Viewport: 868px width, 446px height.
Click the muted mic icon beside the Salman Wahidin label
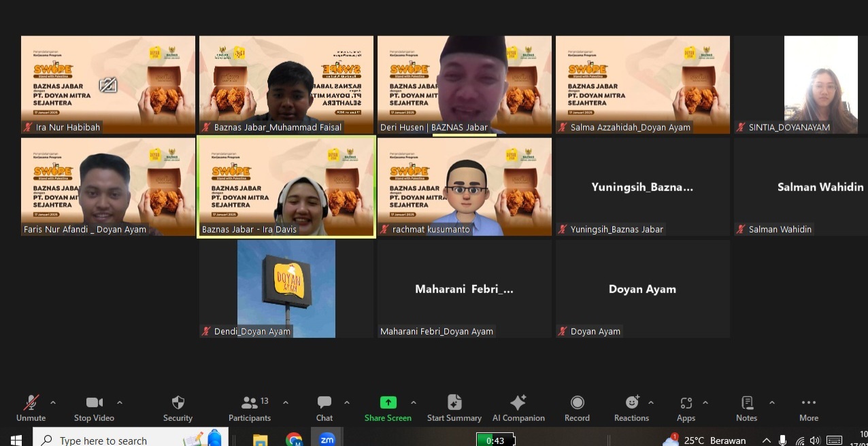pyautogui.click(x=741, y=229)
